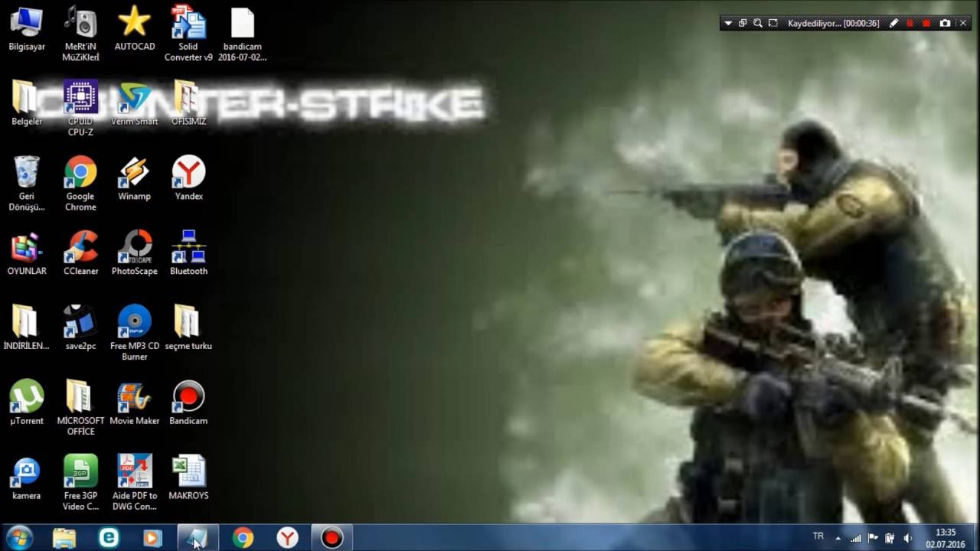Select CPUID CPU-Z shortcut
This screenshot has width=980, height=551.
tap(80, 109)
